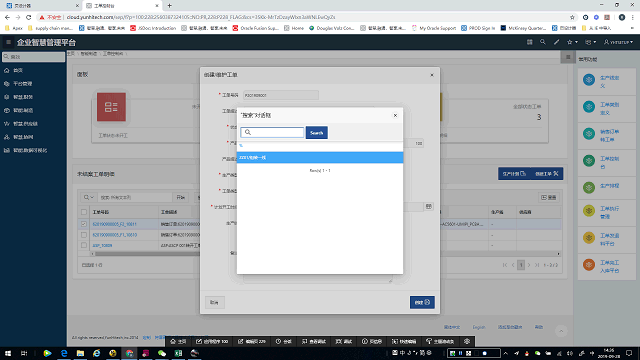640x360 pixels.
Task: Open the star favorites dropdown in header
Action: pyautogui.click(x=572, y=42)
